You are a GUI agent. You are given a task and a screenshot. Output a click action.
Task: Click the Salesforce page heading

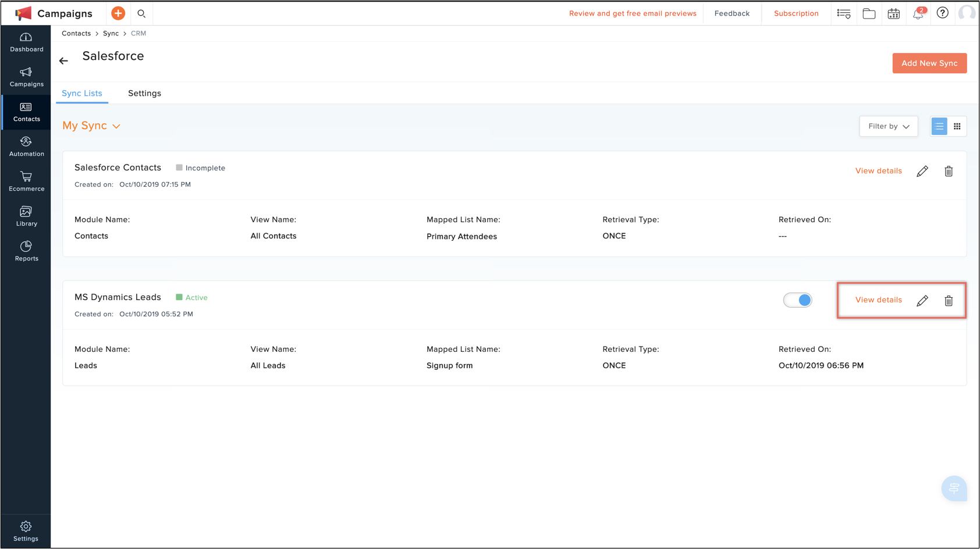pyautogui.click(x=113, y=56)
